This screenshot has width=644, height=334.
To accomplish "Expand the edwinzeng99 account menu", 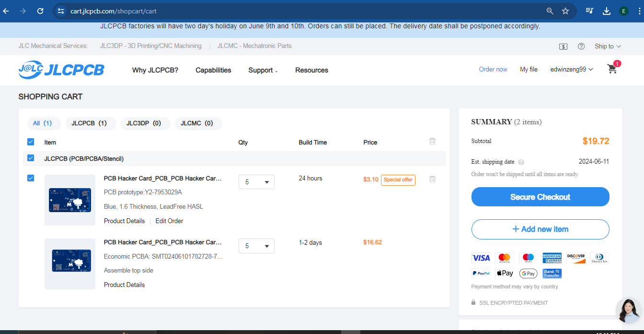I will point(572,70).
